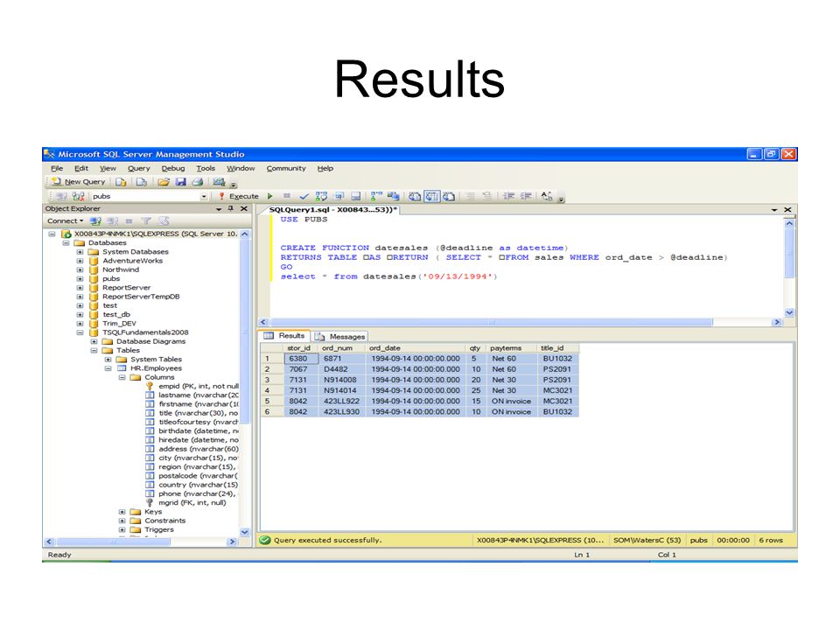Click the Open File folder icon in toolbar
The height and width of the screenshot is (630, 840).
pyautogui.click(x=164, y=182)
